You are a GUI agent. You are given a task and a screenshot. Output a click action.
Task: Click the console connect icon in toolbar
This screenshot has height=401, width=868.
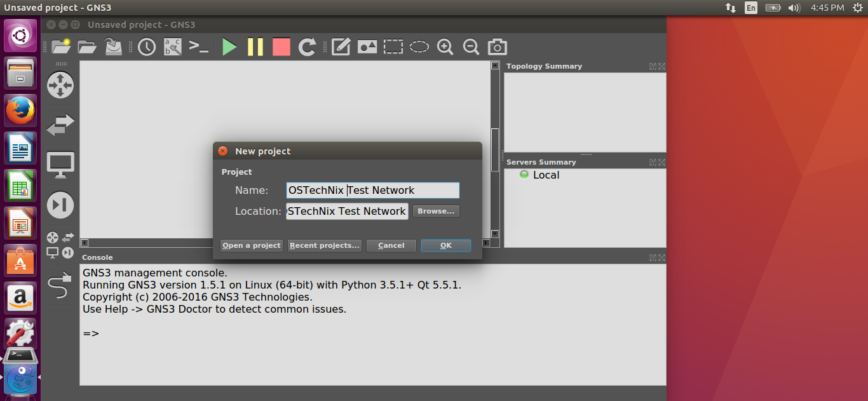(199, 47)
